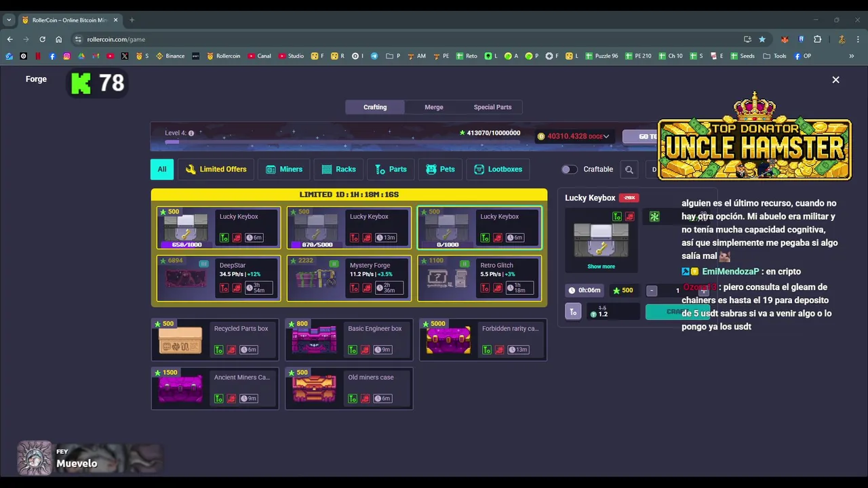The width and height of the screenshot is (868, 488).
Task: Filter by Miners category
Action: (284, 169)
